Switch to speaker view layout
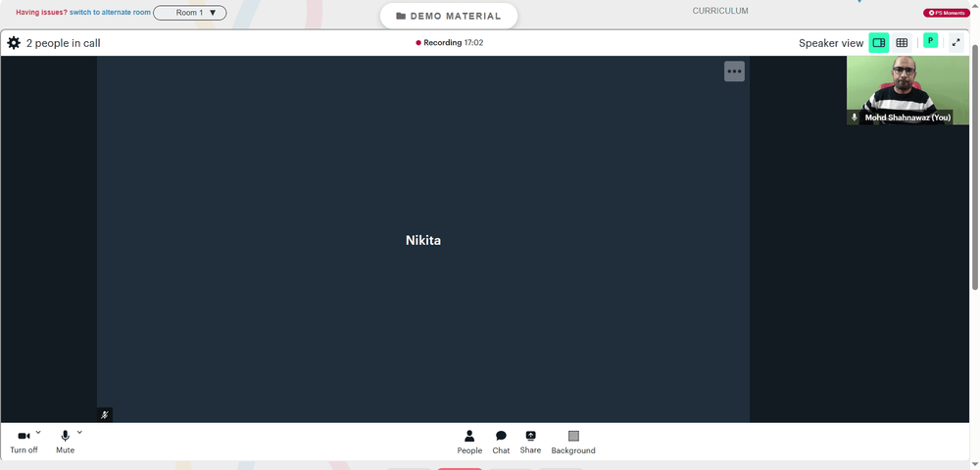The height and width of the screenshot is (470, 980). click(x=879, y=43)
